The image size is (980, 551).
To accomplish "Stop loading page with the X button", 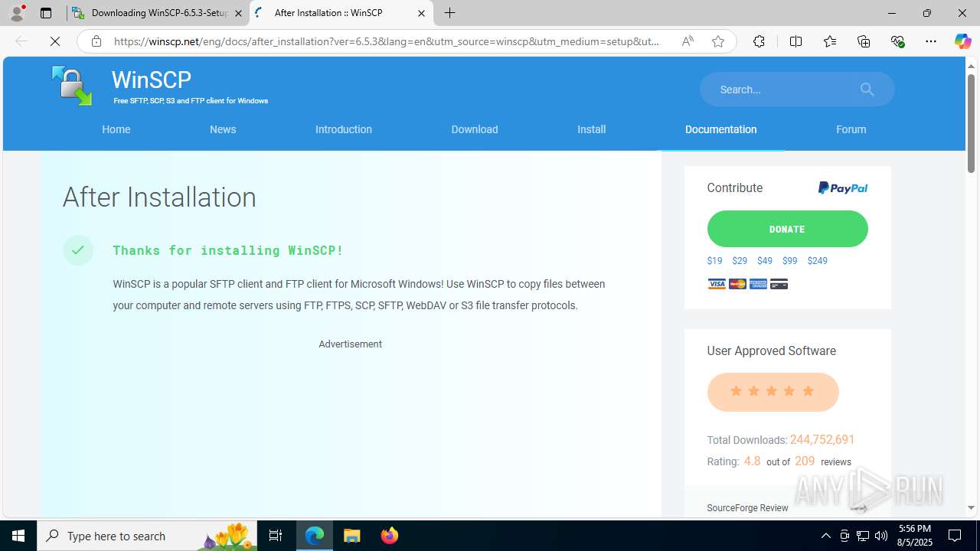I will [55, 41].
